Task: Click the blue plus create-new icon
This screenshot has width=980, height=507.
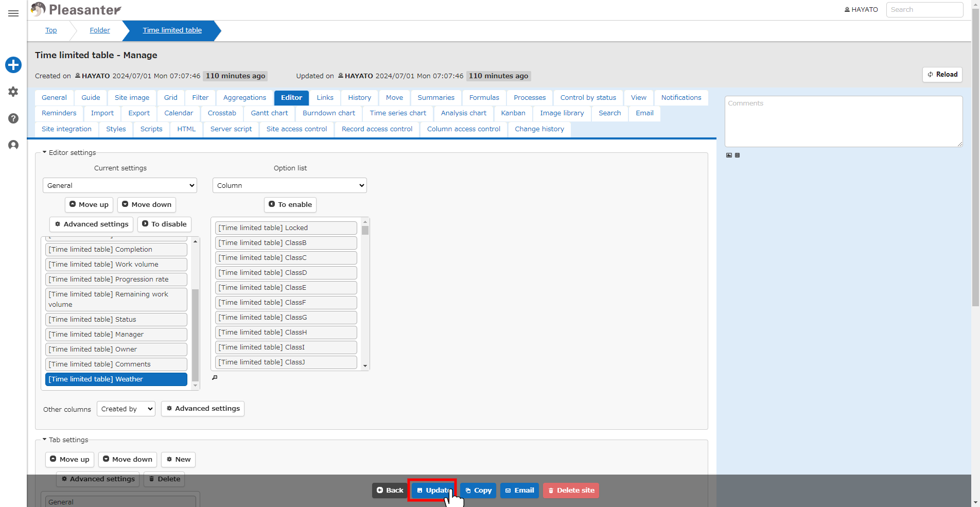Action: (x=13, y=65)
